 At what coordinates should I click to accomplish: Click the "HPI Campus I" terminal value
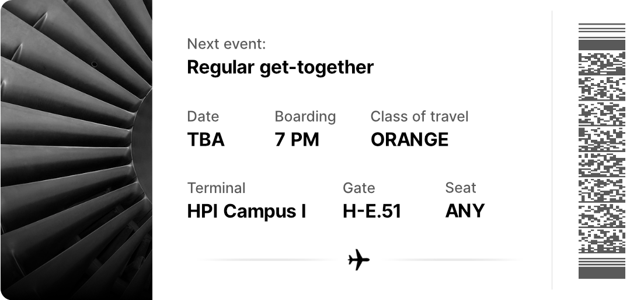[x=246, y=211]
